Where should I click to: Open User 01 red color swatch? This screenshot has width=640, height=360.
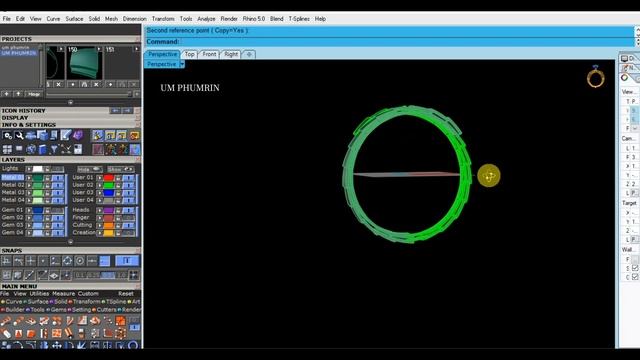point(109,178)
